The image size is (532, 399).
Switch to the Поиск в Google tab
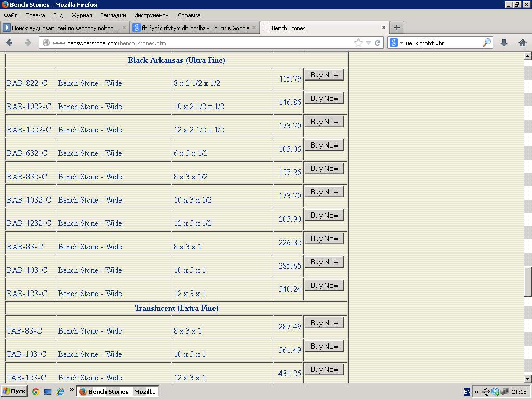tap(194, 28)
